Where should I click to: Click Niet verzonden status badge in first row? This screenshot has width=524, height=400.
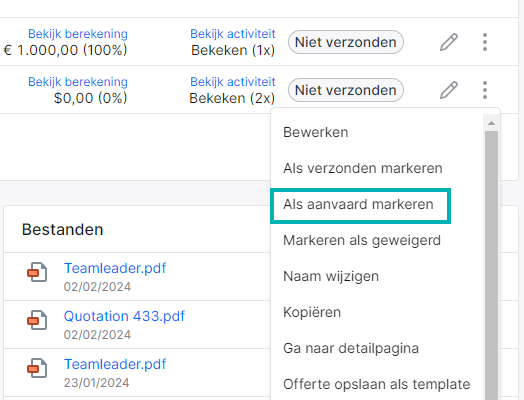[346, 42]
